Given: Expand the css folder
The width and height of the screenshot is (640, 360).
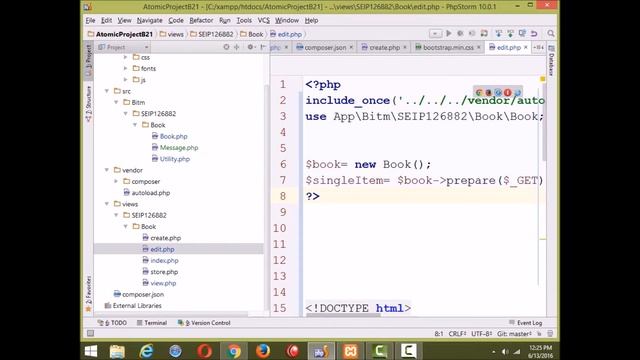Looking at the screenshot, I should 126,58.
